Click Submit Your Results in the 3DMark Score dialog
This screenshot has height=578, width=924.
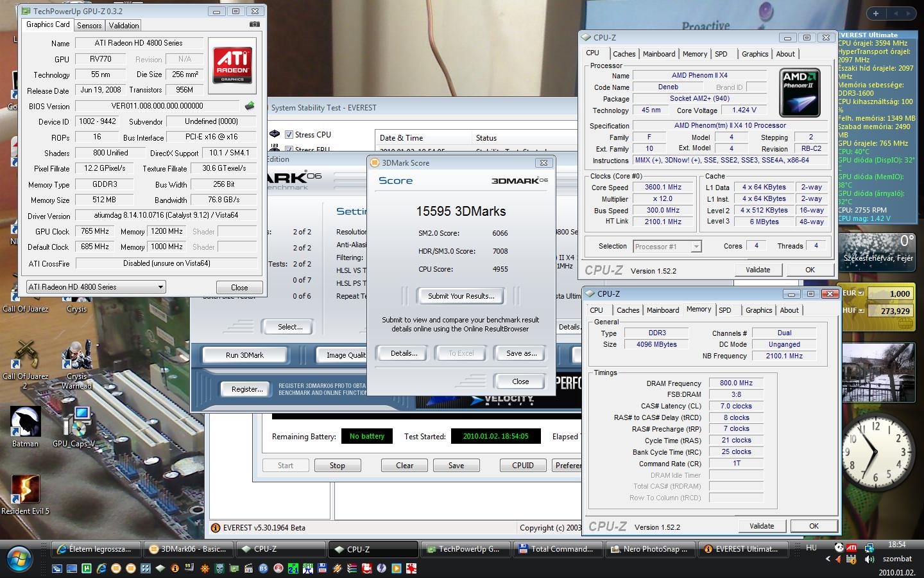461,296
